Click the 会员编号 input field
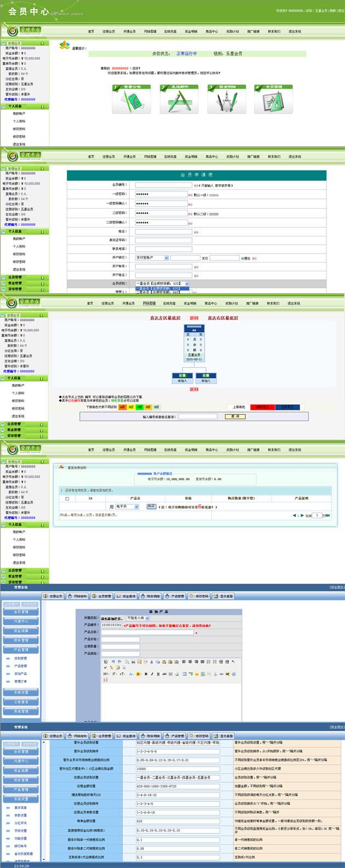Screen dimensions: 345x868 [163, 185]
